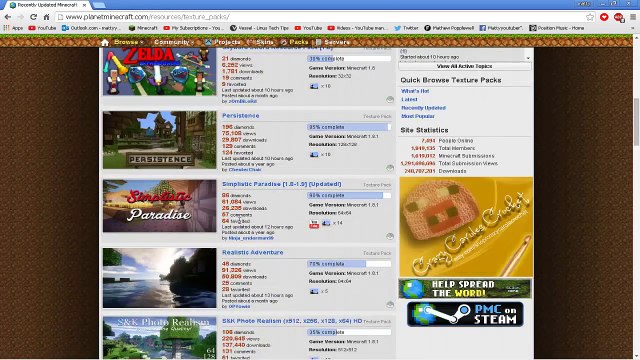Image resolution: width=640 pixels, height=360 pixels.
Task: Open the Recently Updated quick browse link
Action: click(x=423, y=108)
